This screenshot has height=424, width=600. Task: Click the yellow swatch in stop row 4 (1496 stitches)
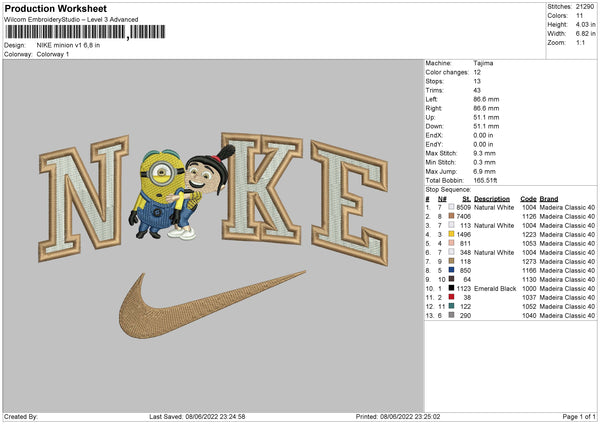(x=452, y=234)
